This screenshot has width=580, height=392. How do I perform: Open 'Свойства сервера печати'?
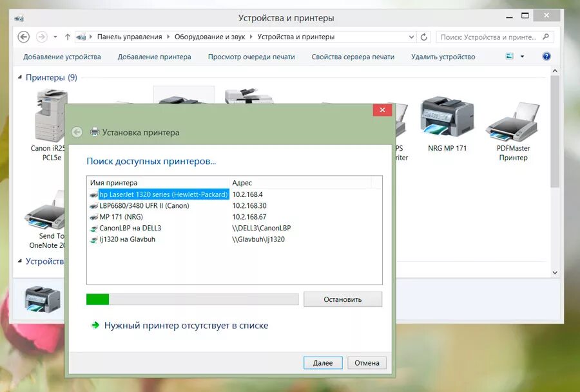(353, 57)
